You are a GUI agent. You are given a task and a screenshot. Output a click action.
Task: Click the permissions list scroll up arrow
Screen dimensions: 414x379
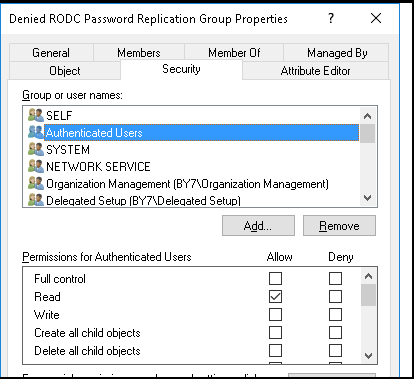(x=368, y=276)
